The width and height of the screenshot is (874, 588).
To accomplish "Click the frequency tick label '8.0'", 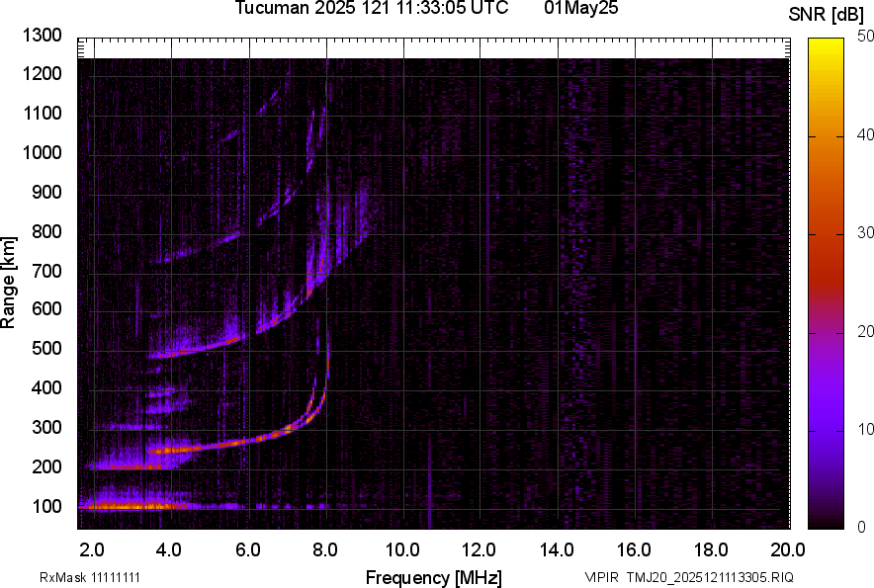I will [x=325, y=550].
